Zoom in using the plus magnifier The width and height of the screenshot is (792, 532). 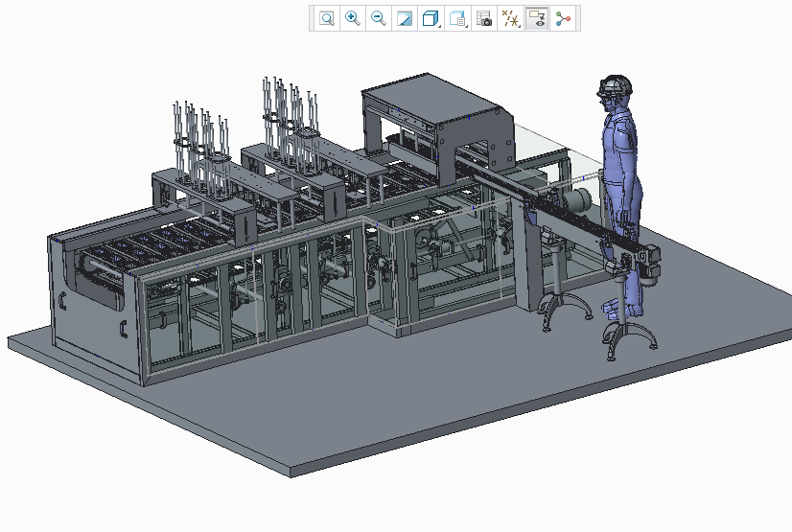tap(353, 18)
